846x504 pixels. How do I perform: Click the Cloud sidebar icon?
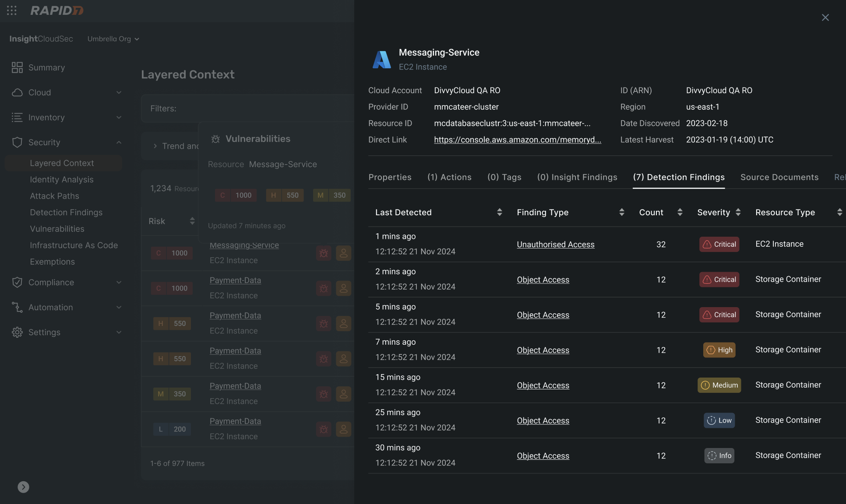point(17,92)
